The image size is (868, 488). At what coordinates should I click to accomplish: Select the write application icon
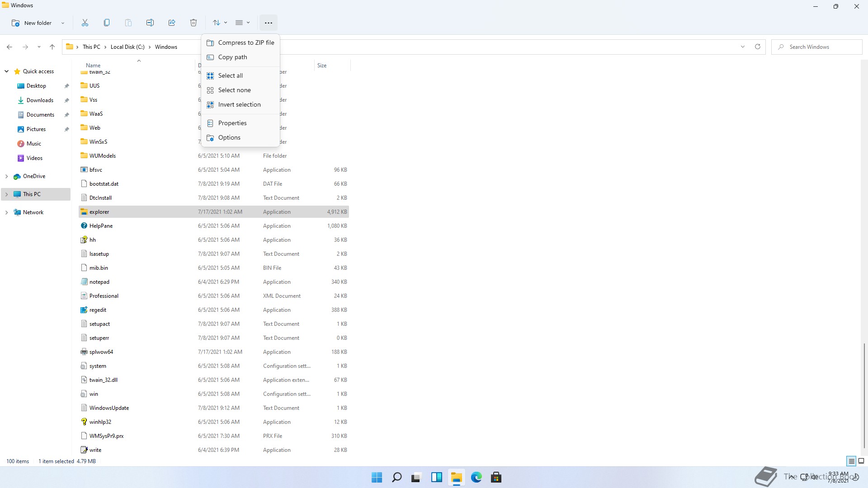click(x=84, y=450)
